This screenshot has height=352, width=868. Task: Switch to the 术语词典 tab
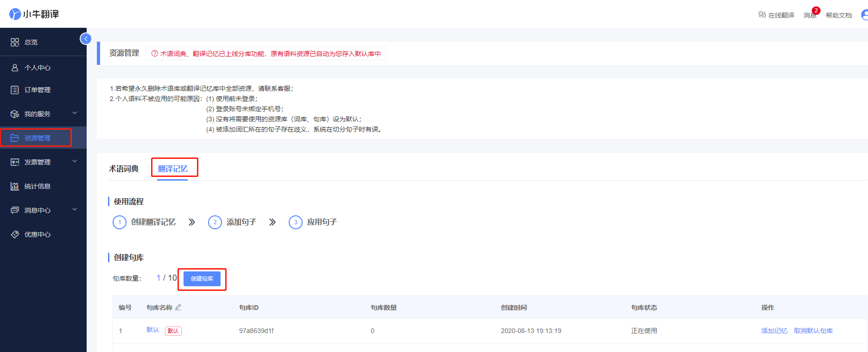124,169
